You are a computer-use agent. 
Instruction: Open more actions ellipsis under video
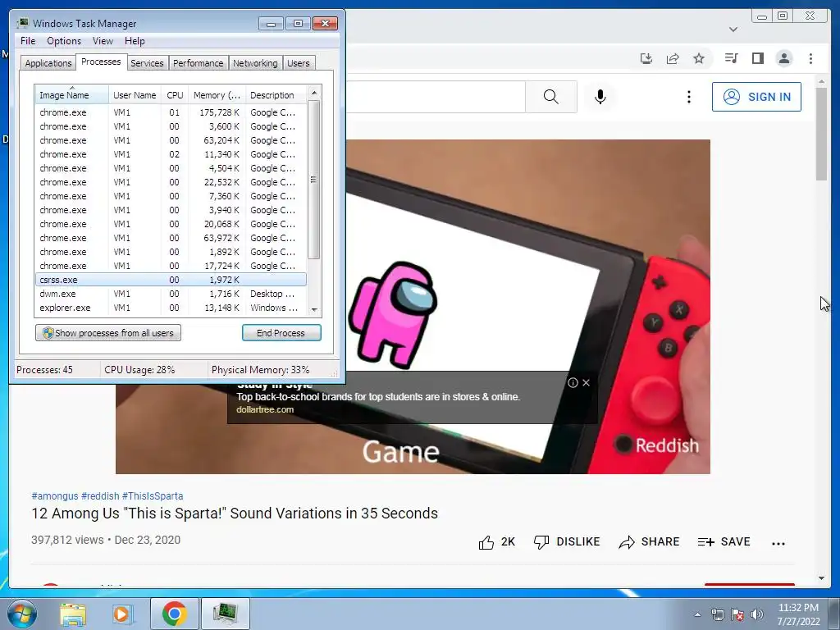778,543
